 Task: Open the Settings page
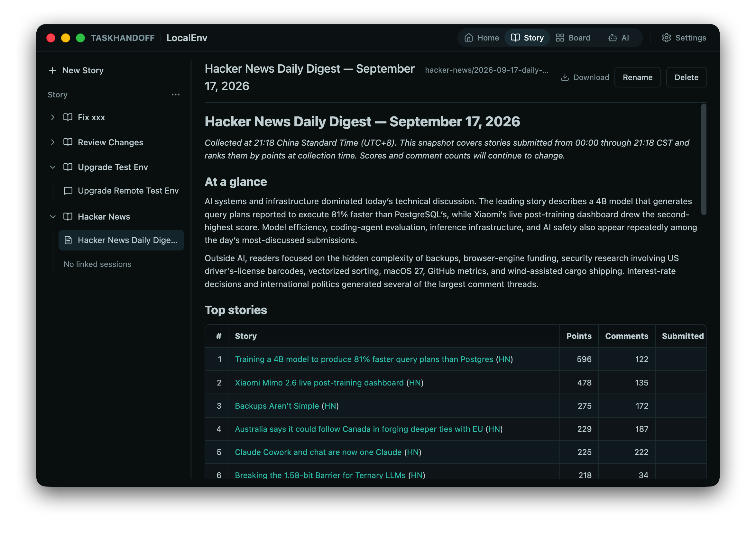click(x=684, y=38)
